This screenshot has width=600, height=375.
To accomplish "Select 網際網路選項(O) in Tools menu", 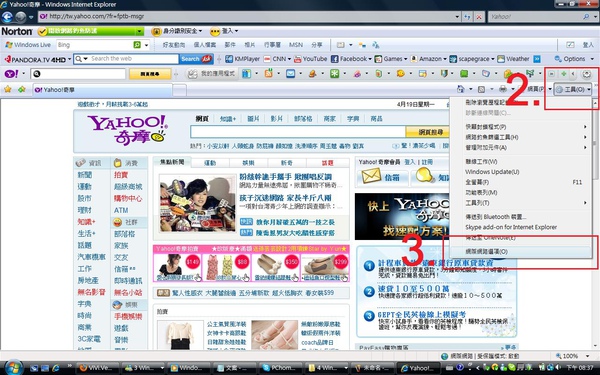I will coord(521,252).
